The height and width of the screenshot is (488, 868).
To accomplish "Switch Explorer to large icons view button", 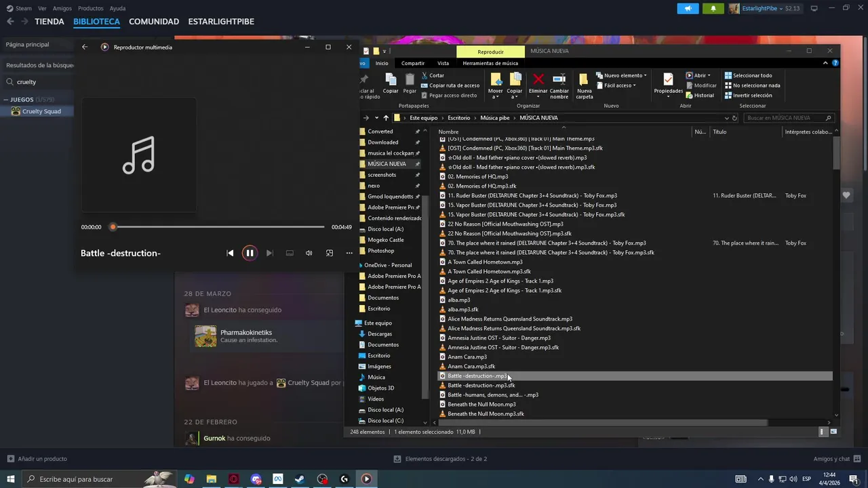I will coord(833,432).
